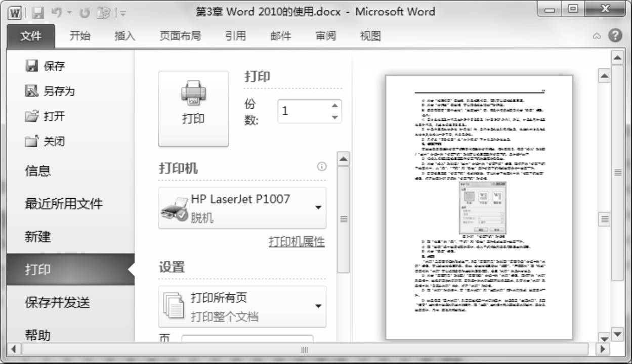Click the 打印机属性 link

297,242
